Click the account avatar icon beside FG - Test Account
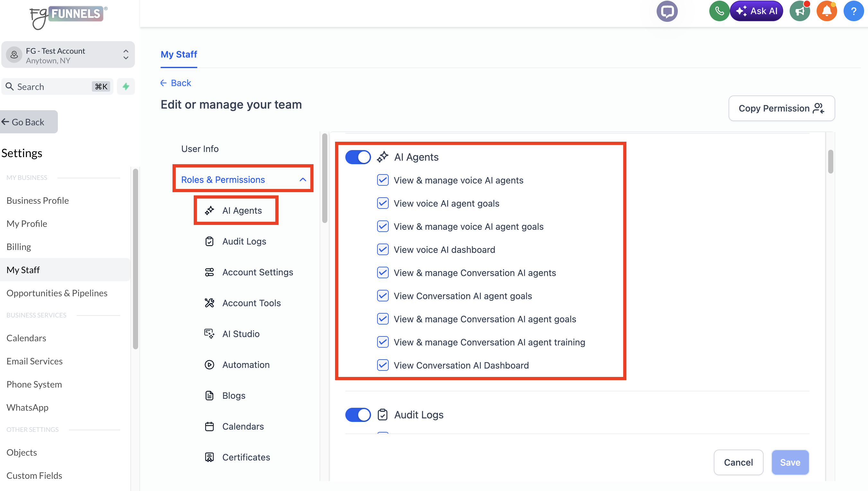868x491 pixels. (x=14, y=55)
